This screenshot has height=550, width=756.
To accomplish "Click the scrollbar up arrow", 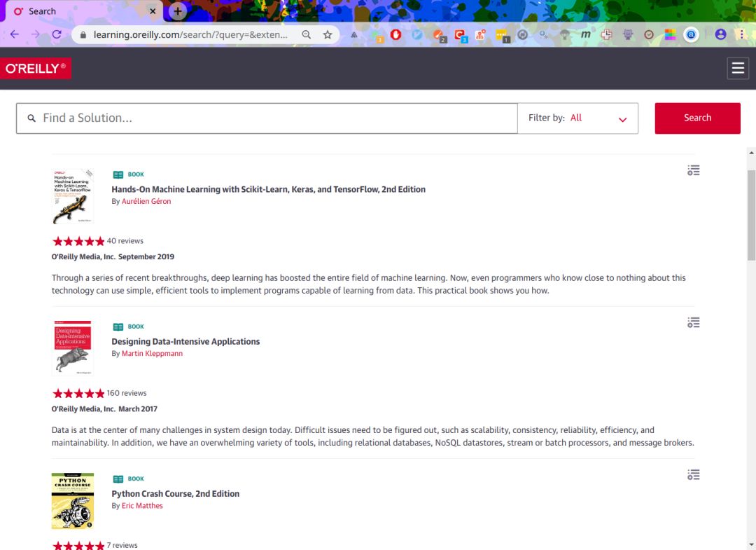I will pos(751,153).
